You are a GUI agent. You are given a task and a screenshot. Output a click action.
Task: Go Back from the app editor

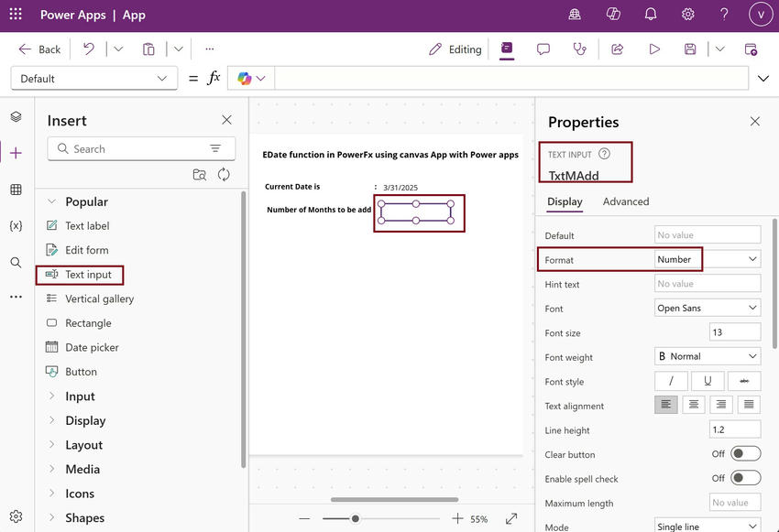click(39, 49)
